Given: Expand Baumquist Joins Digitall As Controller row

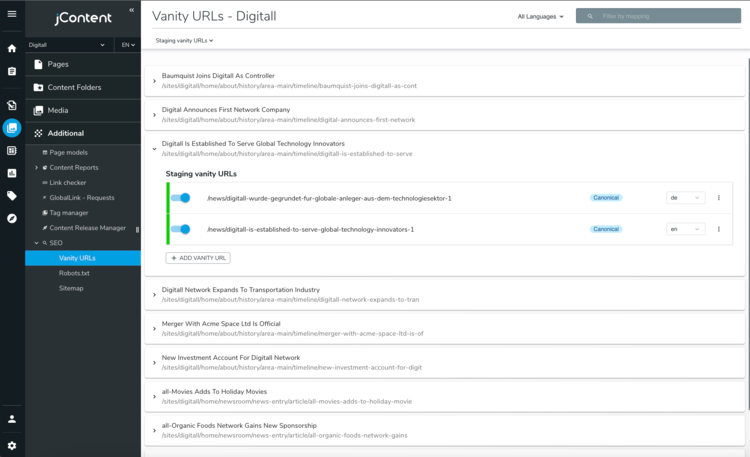Looking at the screenshot, I should tap(154, 81).
